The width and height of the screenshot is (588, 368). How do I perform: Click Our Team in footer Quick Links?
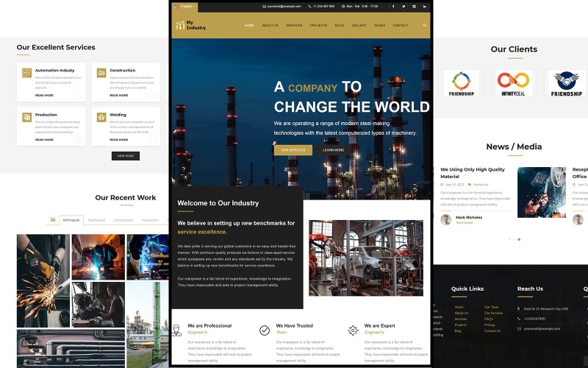point(491,307)
